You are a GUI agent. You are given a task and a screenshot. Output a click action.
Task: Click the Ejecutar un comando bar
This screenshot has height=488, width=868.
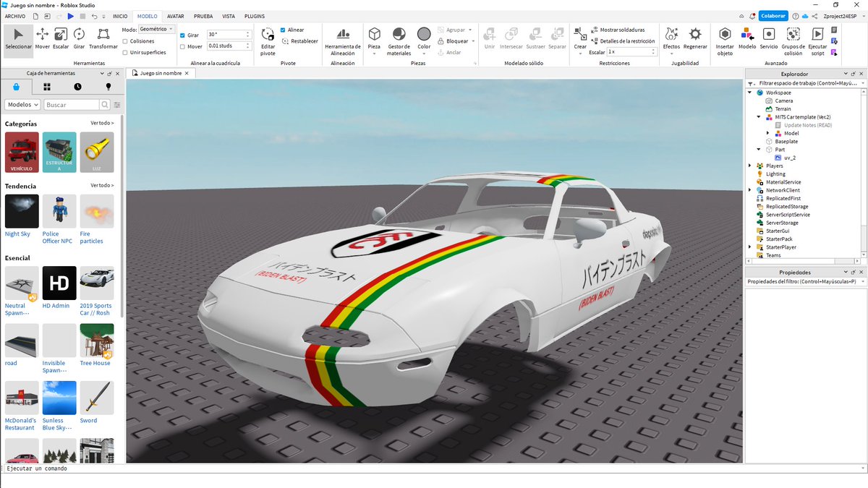tap(434, 468)
